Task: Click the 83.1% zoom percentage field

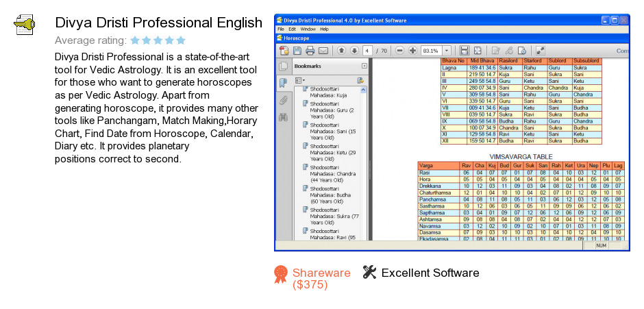Action: (x=431, y=51)
